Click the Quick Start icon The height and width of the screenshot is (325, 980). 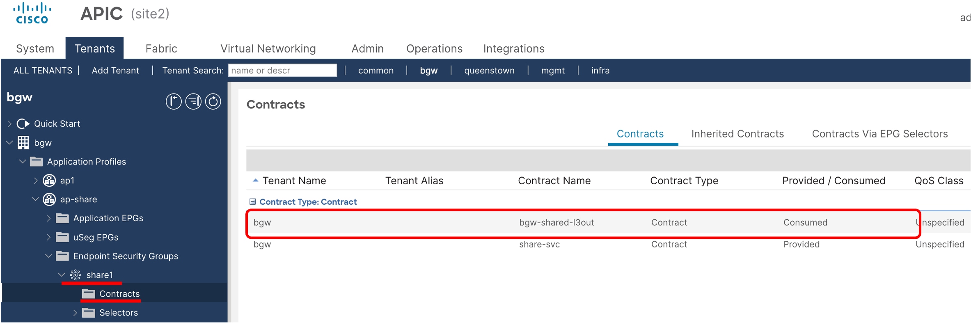coord(23,124)
